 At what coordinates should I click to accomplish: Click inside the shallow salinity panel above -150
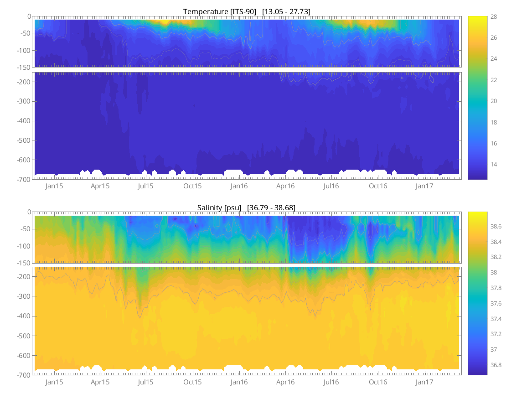point(246,237)
